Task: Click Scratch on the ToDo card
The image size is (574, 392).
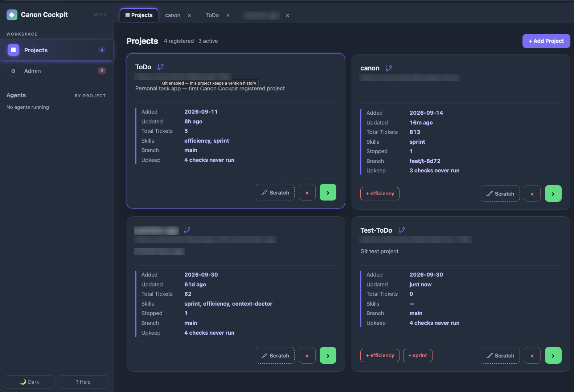Action: point(275,192)
